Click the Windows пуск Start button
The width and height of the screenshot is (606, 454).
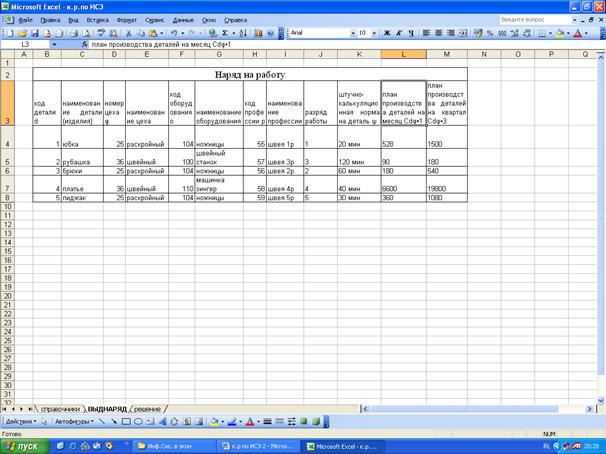coord(25,446)
